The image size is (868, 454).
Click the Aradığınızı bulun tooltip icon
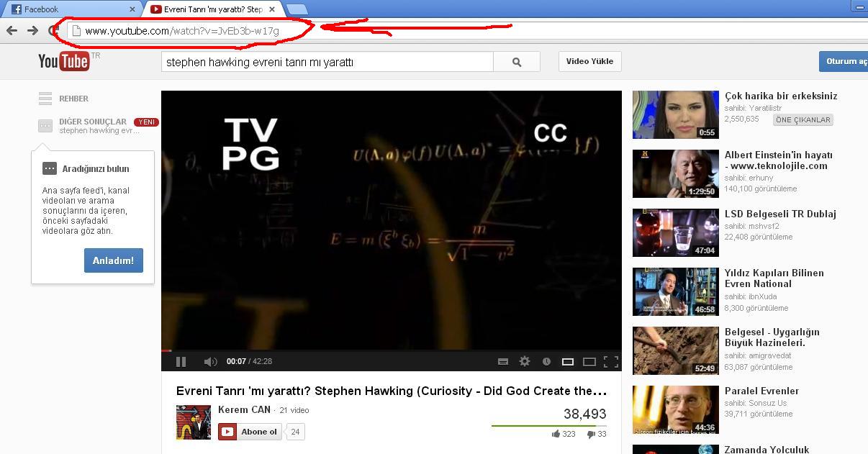point(50,168)
